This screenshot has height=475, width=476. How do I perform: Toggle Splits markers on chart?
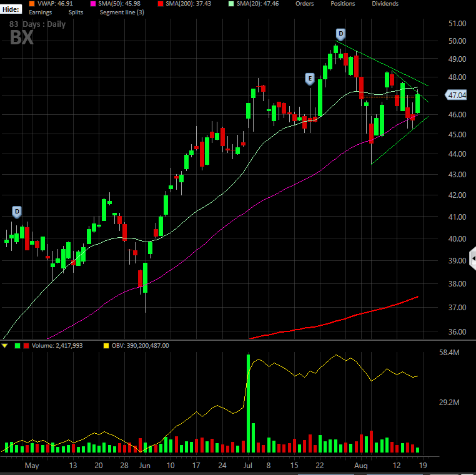point(76,12)
